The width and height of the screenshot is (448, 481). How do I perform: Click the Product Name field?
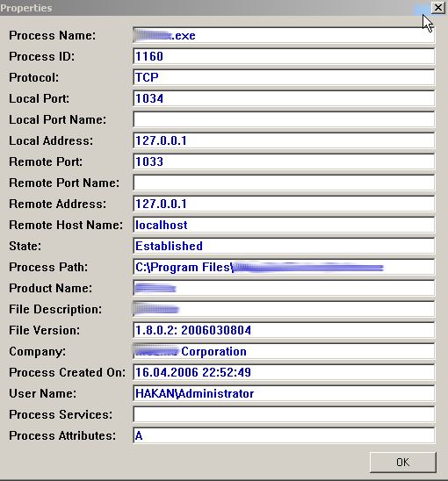tap(284, 288)
